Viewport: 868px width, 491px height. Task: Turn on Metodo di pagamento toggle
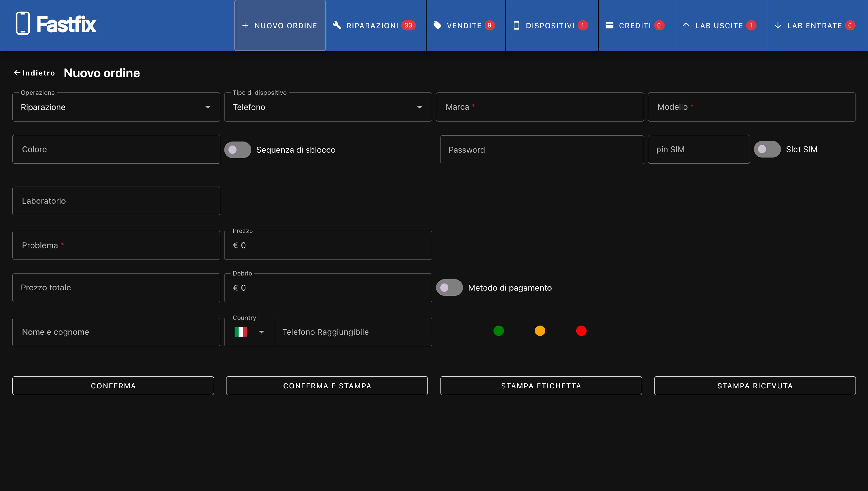[449, 288]
